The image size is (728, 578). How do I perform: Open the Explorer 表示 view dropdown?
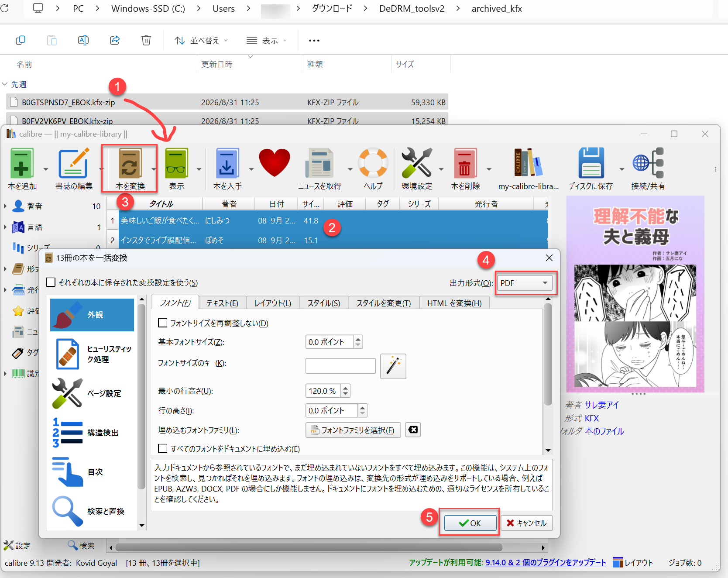coord(267,41)
